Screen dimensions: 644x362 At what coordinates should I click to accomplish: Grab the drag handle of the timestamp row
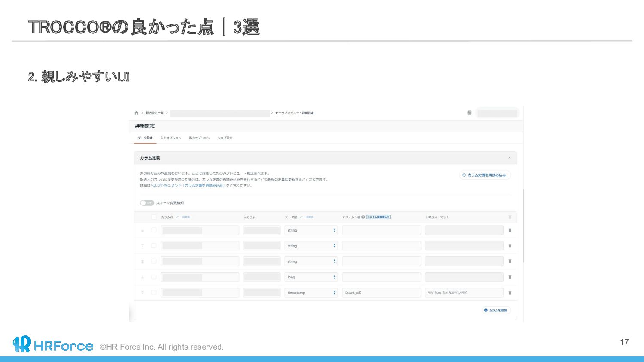click(x=143, y=293)
